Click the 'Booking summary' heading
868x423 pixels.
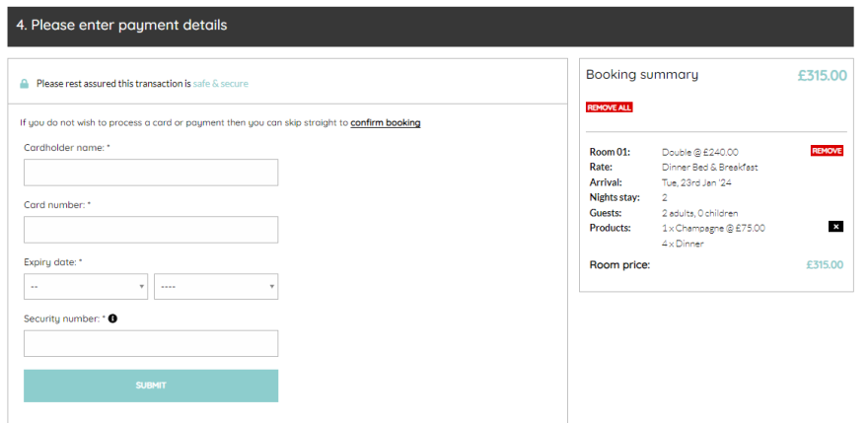point(642,75)
